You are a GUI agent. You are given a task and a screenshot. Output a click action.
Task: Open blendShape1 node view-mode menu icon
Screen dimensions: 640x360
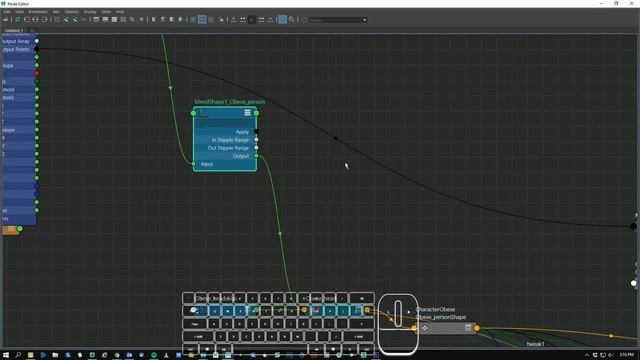(x=247, y=113)
